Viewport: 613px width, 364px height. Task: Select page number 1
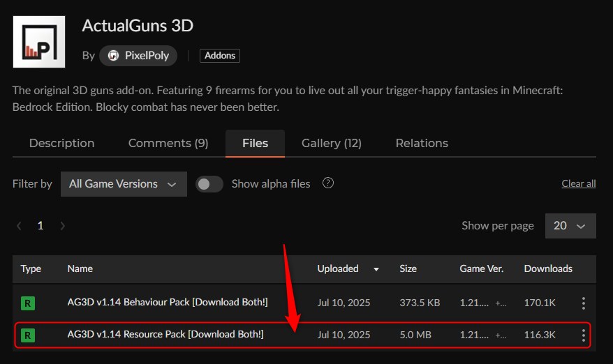click(40, 226)
